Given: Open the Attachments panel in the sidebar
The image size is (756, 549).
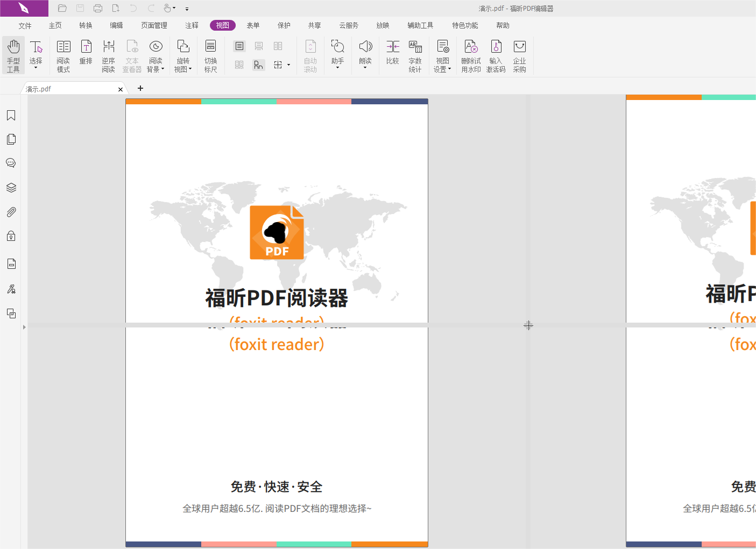Looking at the screenshot, I should (x=11, y=211).
